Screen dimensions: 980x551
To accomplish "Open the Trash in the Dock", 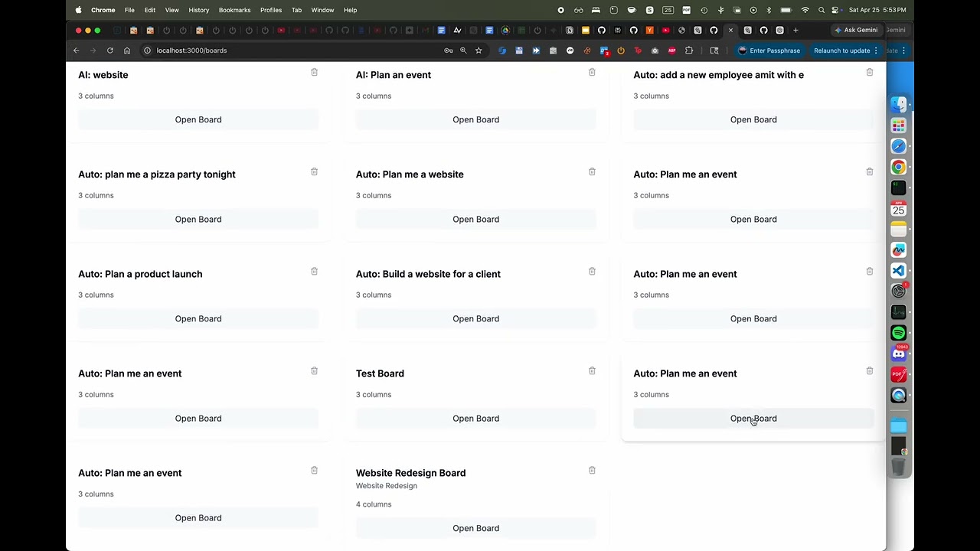I will click(x=899, y=467).
